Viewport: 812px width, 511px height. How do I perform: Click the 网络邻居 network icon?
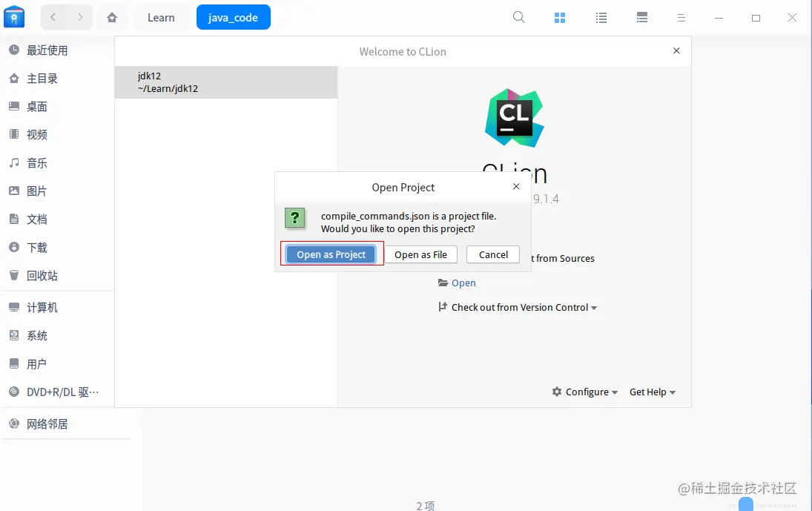point(14,423)
